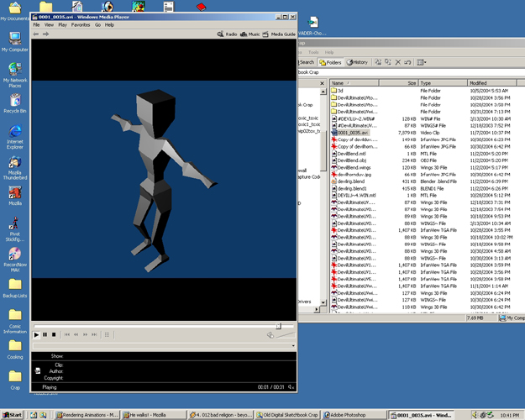Click the folders pane scroll-up arrow
This screenshot has width=525, height=420.
point(323,92)
